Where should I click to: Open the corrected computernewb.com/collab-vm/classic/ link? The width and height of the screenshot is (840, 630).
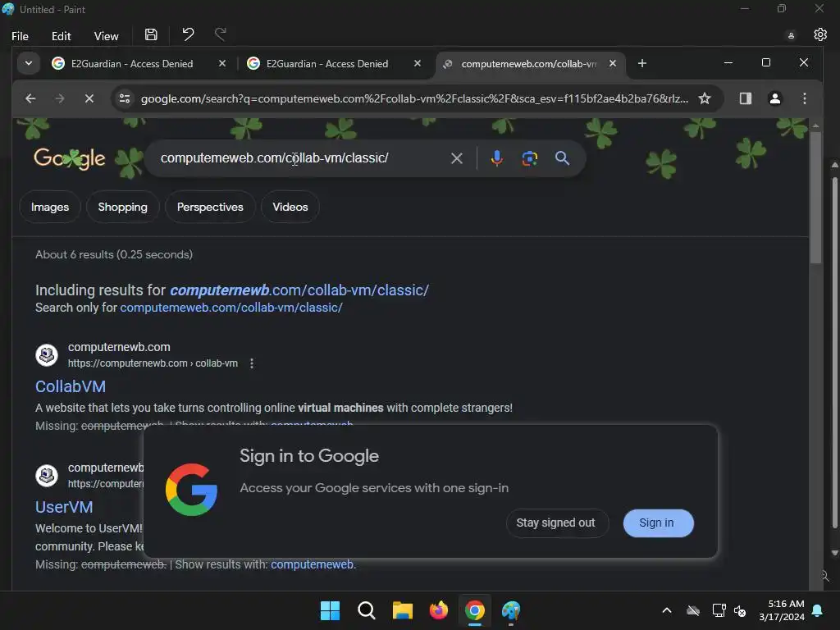(299, 290)
